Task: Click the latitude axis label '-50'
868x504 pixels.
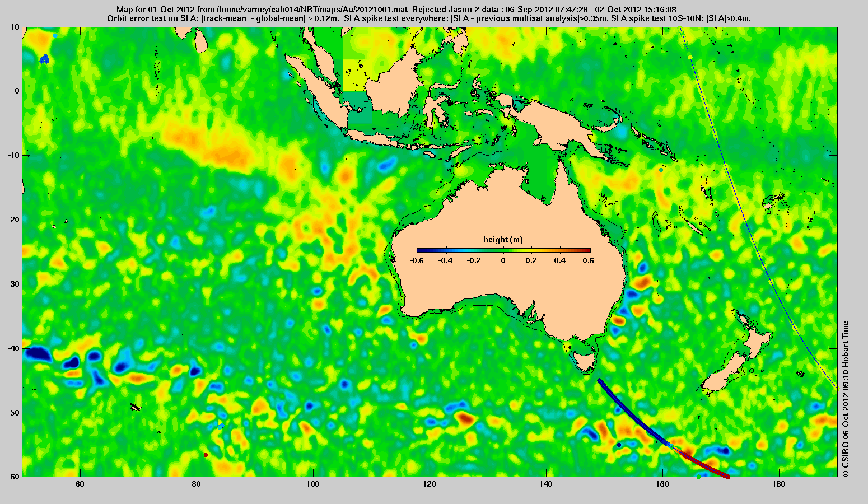Action: pos(13,413)
